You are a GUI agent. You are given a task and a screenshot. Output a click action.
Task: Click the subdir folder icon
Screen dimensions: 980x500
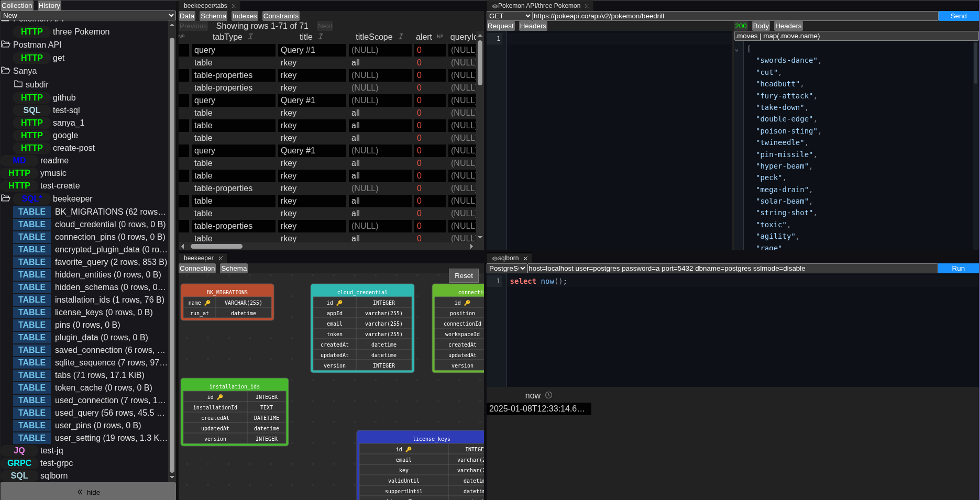pyautogui.click(x=18, y=84)
